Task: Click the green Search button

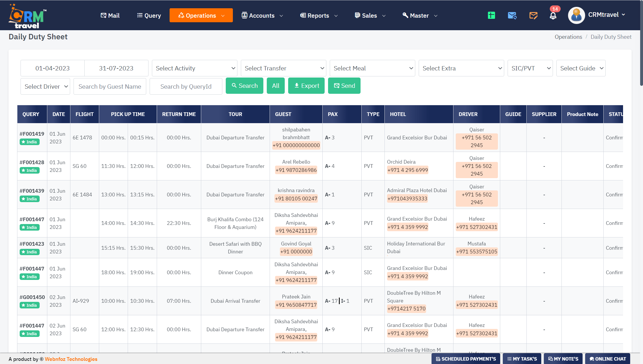Action: 245,86
